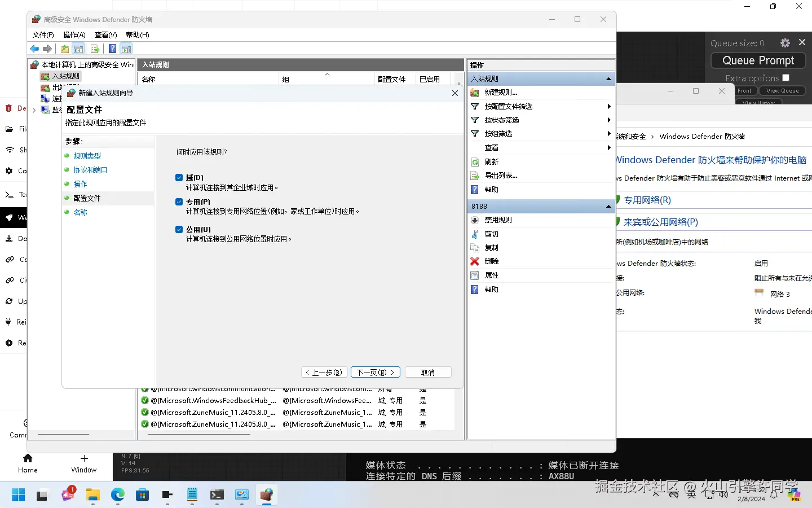Image resolution: width=812 pixels, height=508 pixels.
Task: Collapse 入站规则 section in actions pane
Action: [x=608, y=79]
